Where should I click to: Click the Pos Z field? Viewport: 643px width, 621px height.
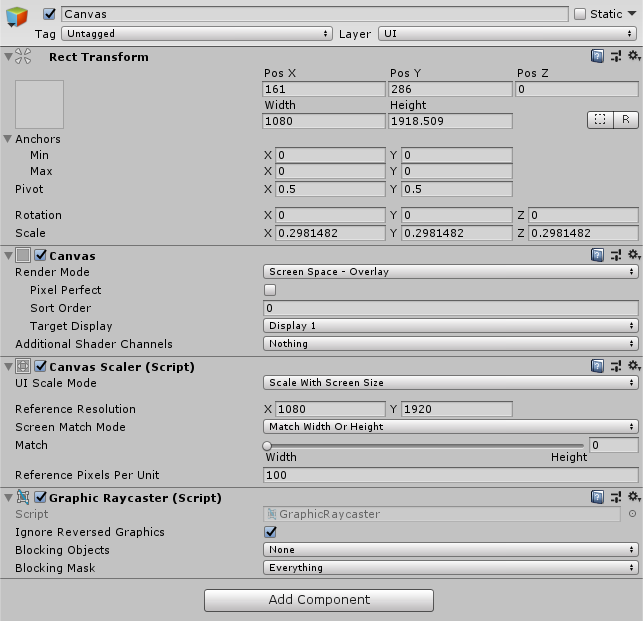click(577, 89)
